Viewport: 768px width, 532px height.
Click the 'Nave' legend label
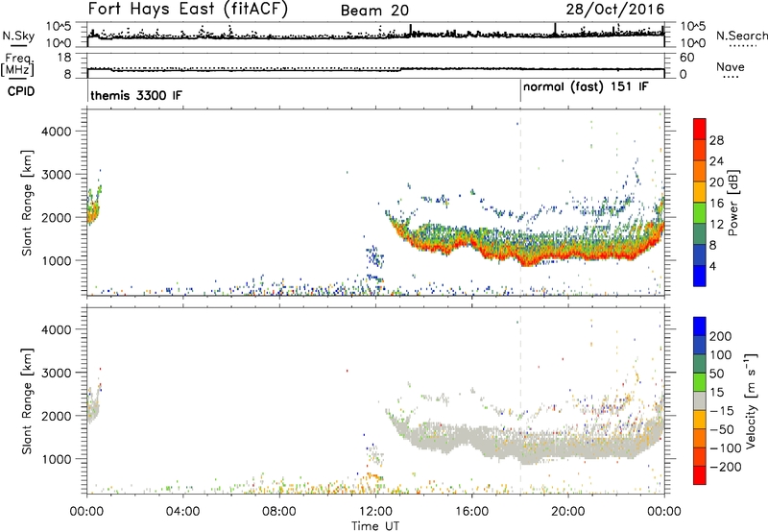[731, 67]
